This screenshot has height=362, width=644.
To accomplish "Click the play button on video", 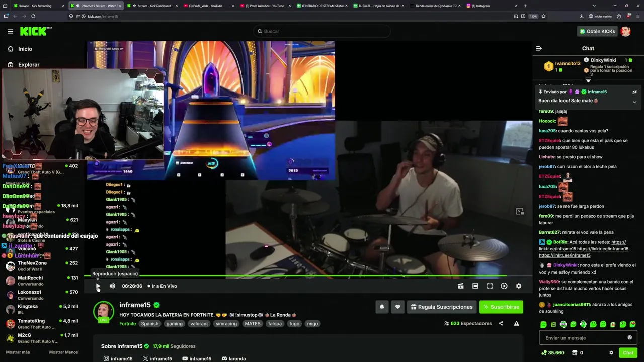I will pos(98,286).
